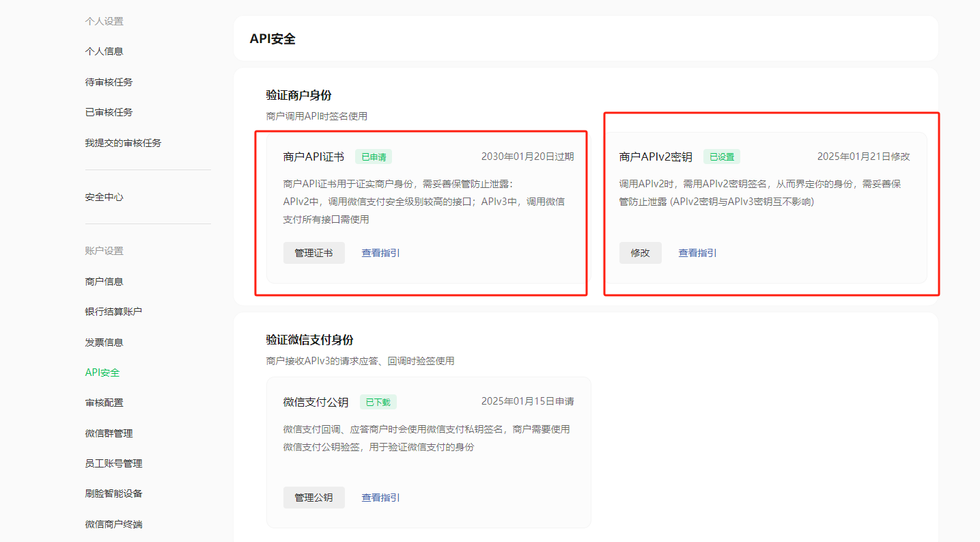The height and width of the screenshot is (542, 980).
Task: Go to 发票信息 page
Action: [x=104, y=342]
